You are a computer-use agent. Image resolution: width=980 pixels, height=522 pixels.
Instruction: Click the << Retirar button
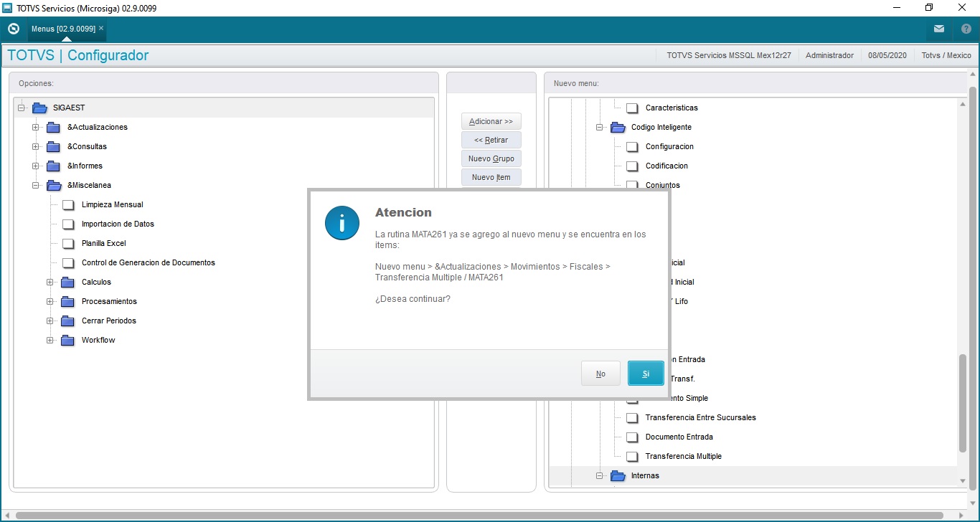pyautogui.click(x=491, y=140)
